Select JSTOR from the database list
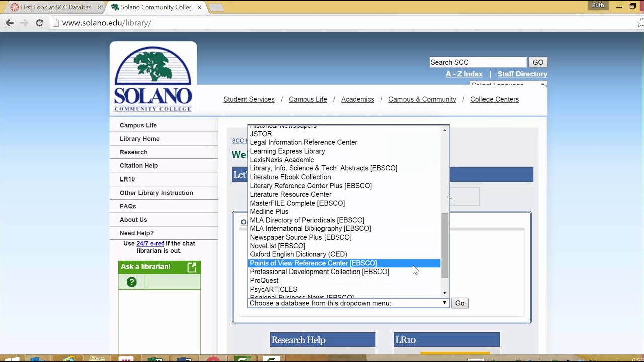644x362 pixels. click(x=344, y=134)
